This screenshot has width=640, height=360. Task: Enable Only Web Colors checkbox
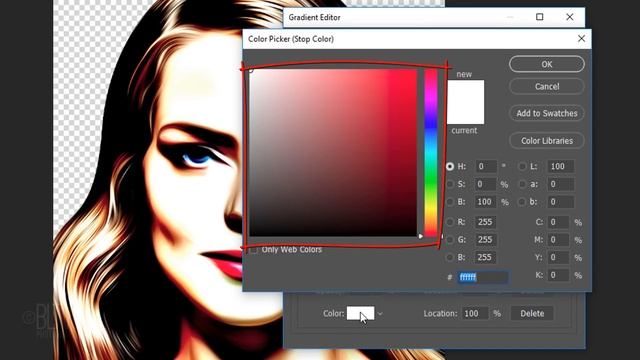(x=253, y=249)
